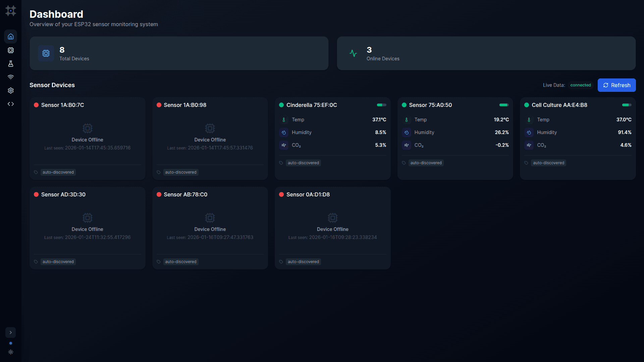Open the offline Sensor AD:3D:30 card title
644x362 pixels.
point(63,194)
